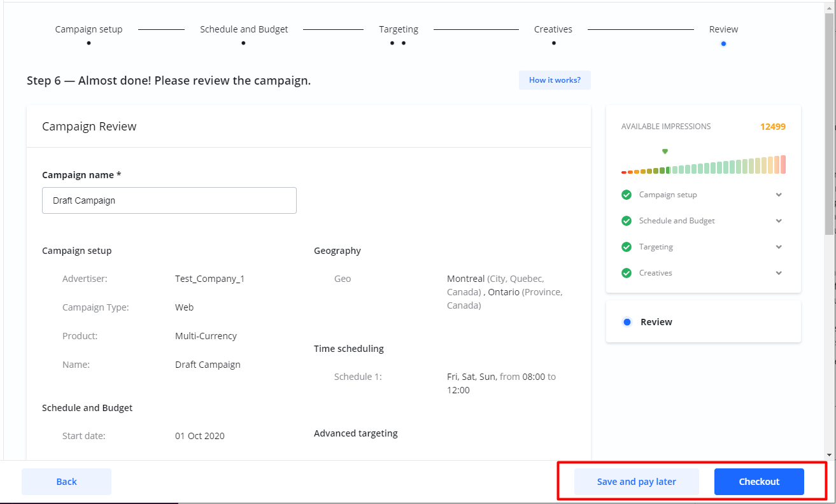The width and height of the screenshot is (836, 504).
Task: Click the available impressions gauge bar
Action: 703,165
